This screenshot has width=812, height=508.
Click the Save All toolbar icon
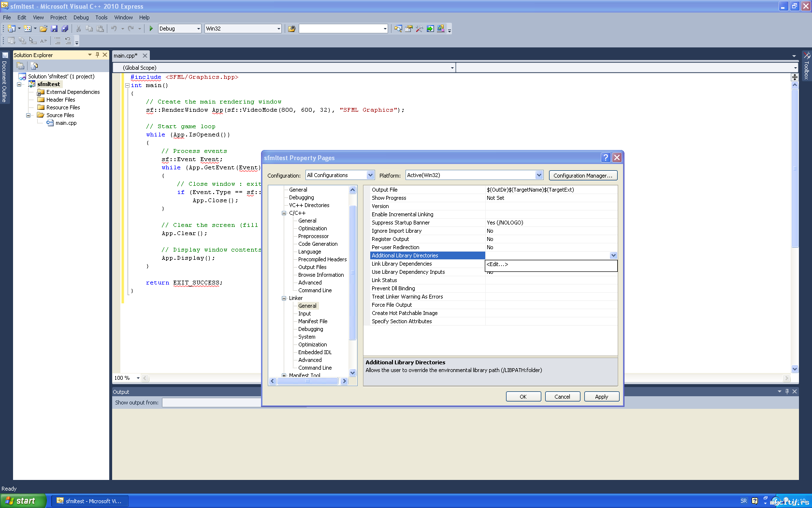click(65, 29)
